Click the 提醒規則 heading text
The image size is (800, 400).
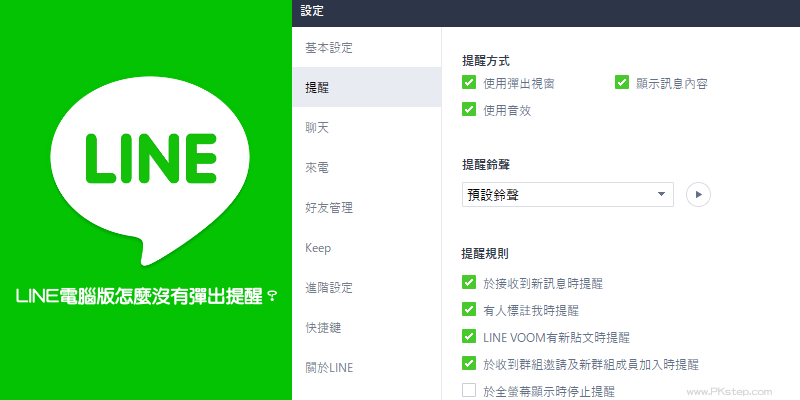(x=485, y=253)
